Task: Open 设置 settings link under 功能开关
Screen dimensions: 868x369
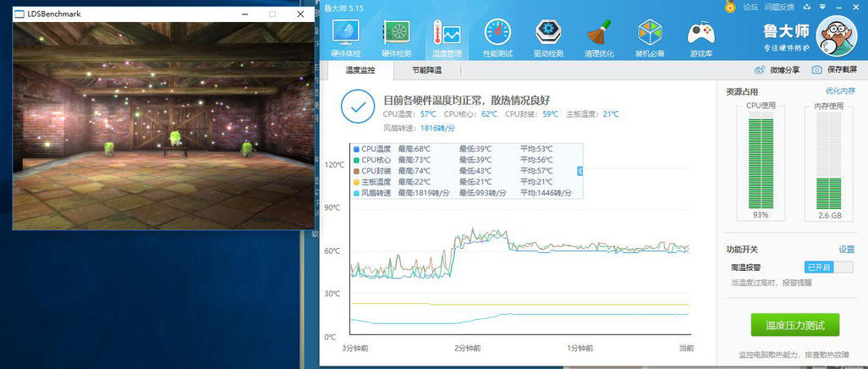Action: click(846, 250)
